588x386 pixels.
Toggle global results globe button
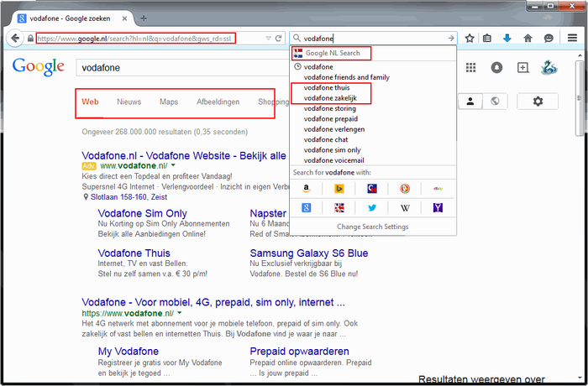[x=495, y=102]
